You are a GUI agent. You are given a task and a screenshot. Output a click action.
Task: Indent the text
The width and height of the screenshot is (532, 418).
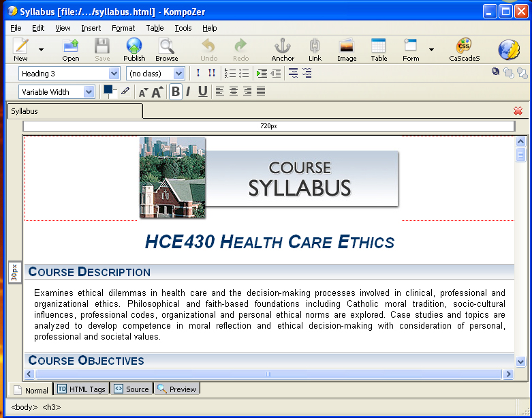(x=262, y=73)
